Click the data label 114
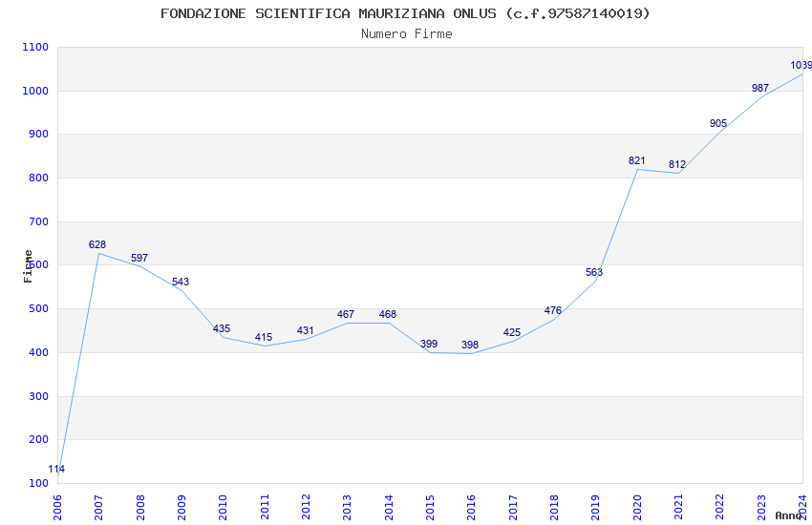This screenshot has width=812, height=525. 56,469
